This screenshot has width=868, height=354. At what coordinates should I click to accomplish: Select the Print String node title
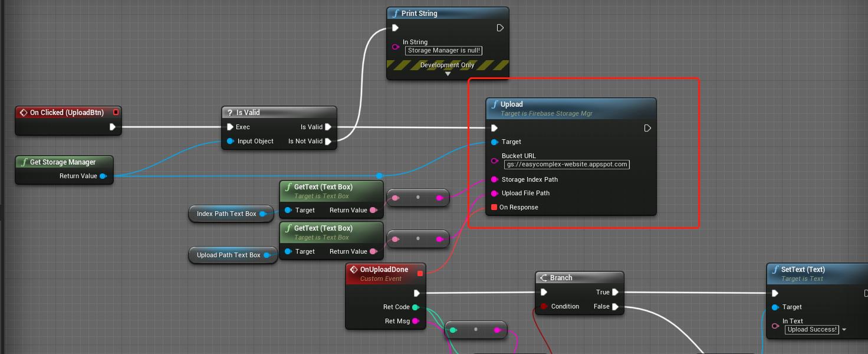point(419,14)
